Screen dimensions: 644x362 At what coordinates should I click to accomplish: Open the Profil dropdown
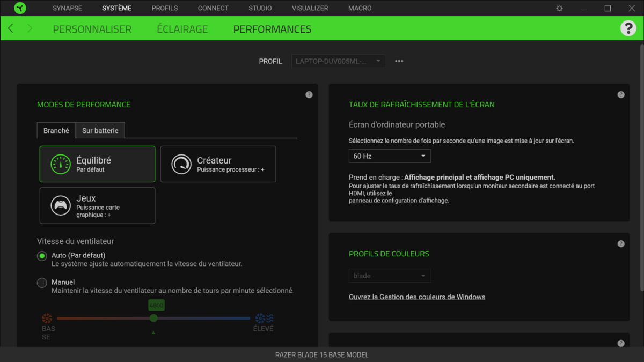(338, 61)
